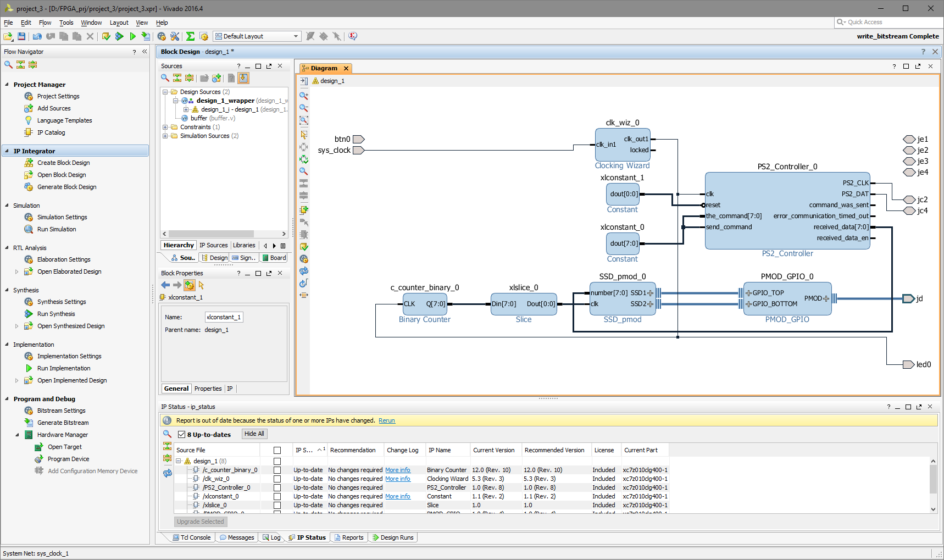Zoom out on the block diagram
The width and height of the screenshot is (944, 560).
(303, 108)
